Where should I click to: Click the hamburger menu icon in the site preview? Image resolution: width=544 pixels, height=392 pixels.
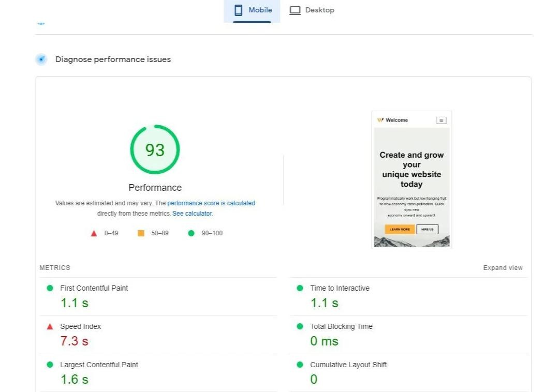(440, 119)
